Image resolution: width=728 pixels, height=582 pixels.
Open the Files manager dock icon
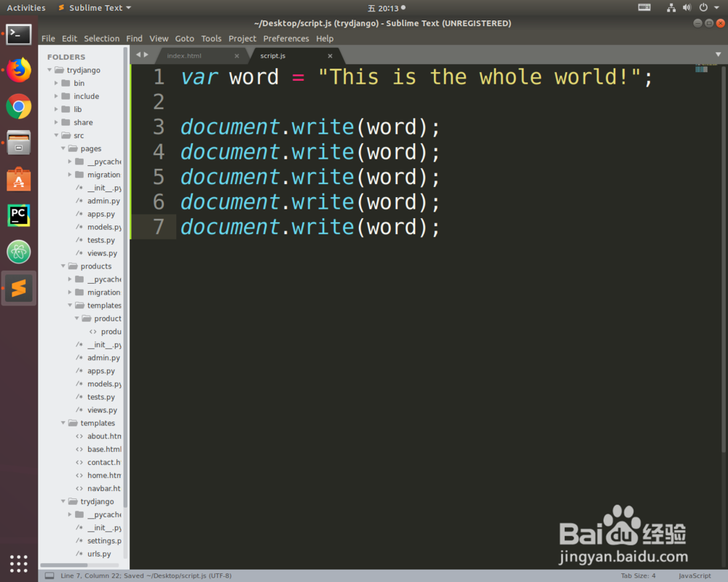click(19, 143)
